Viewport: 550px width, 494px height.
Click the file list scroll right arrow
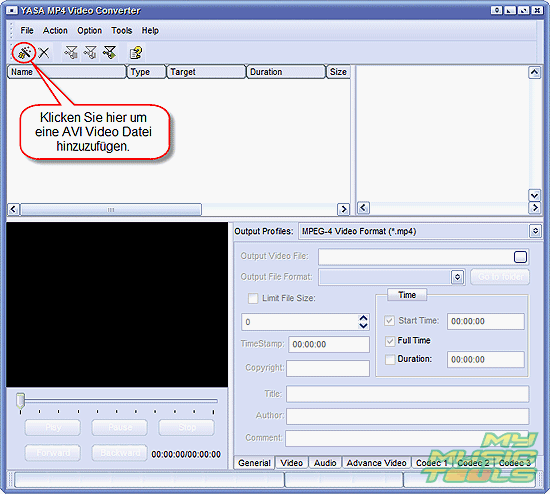343,209
